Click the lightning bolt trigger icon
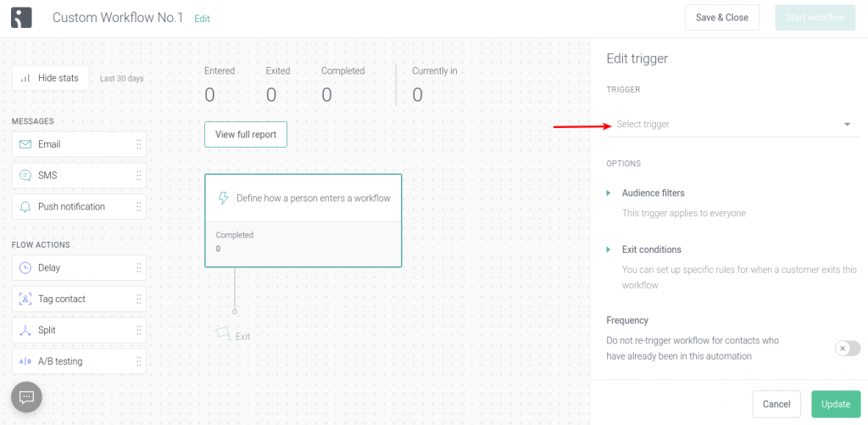This screenshot has width=868, height=425. 224,199
